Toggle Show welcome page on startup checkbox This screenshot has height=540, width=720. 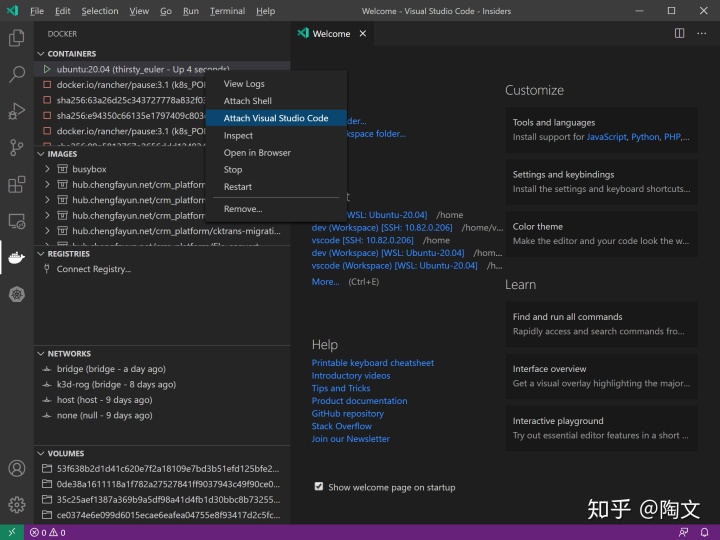319,486
